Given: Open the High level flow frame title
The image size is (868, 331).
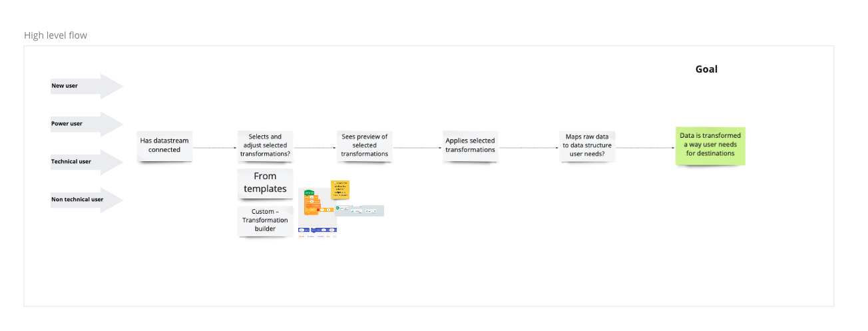Looking at the screenshot, I should 55,35.
